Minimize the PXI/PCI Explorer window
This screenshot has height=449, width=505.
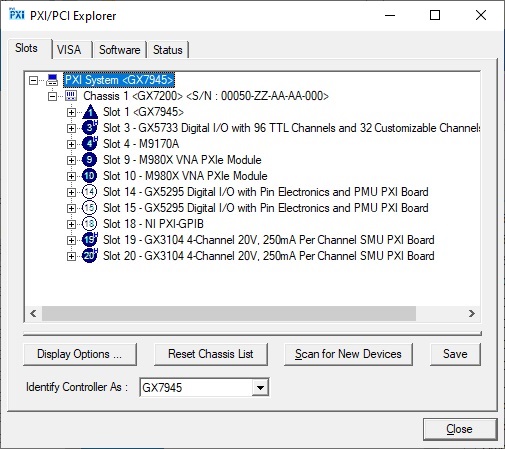click(390, 15)
